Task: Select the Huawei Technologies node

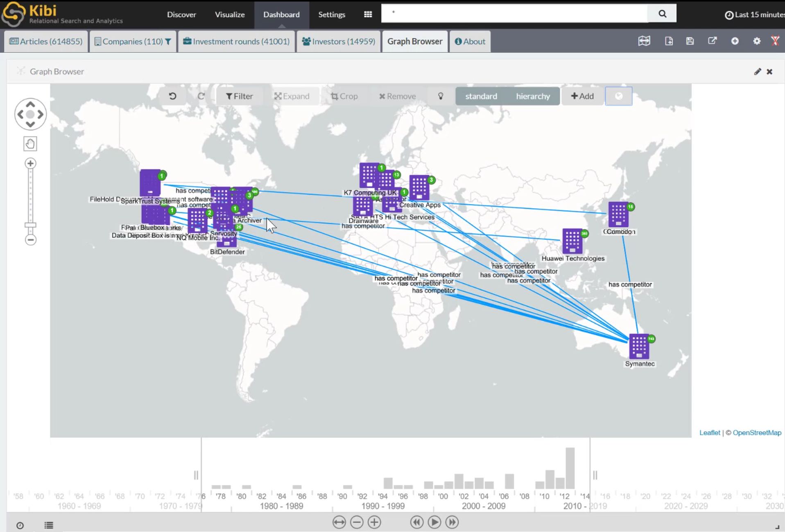Action: click(x=572, y=241)
